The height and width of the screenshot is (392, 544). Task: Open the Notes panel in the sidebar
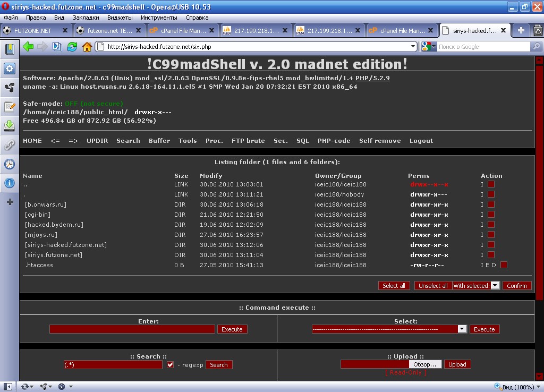tap(9, 107)
